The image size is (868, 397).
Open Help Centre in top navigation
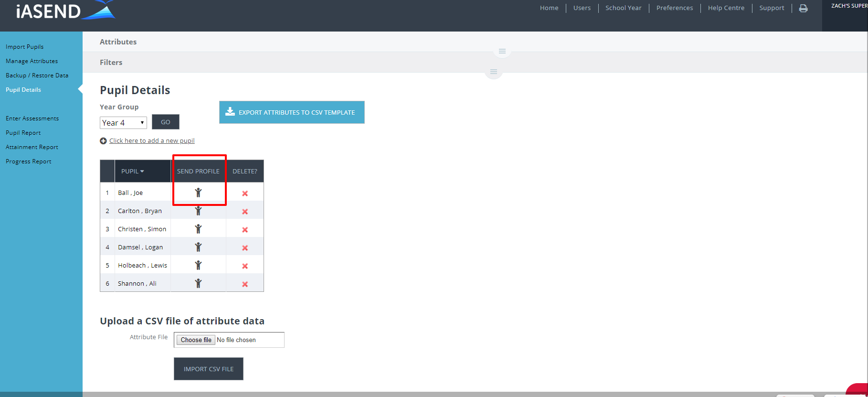pyautogui.click(x=726, y=8)
